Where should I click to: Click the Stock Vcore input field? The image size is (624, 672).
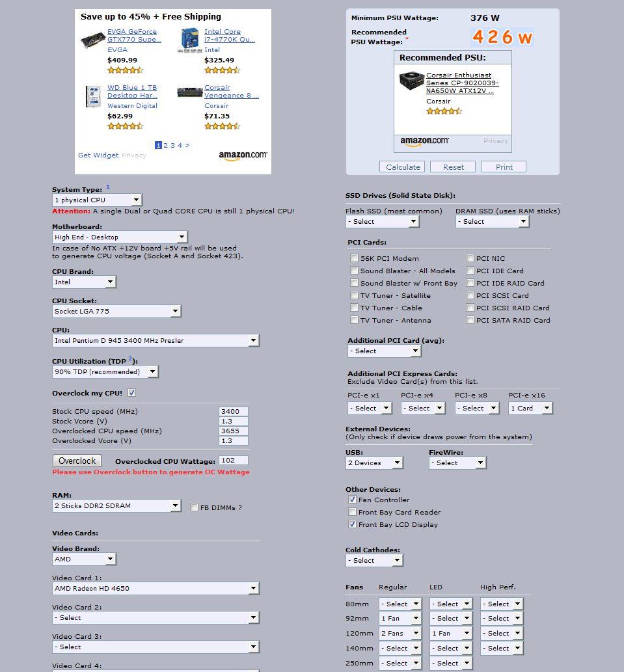click(233, 422)
